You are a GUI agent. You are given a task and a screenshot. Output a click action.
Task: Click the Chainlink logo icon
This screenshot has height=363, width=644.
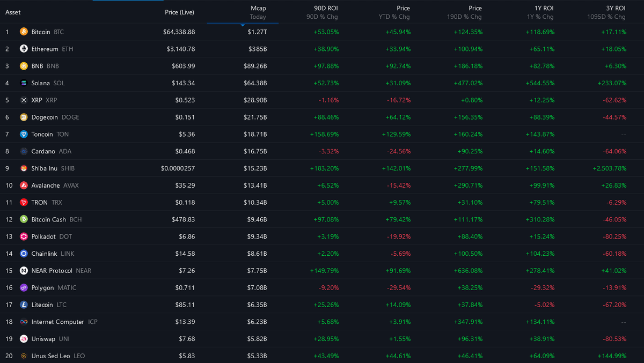click(24, 254)
